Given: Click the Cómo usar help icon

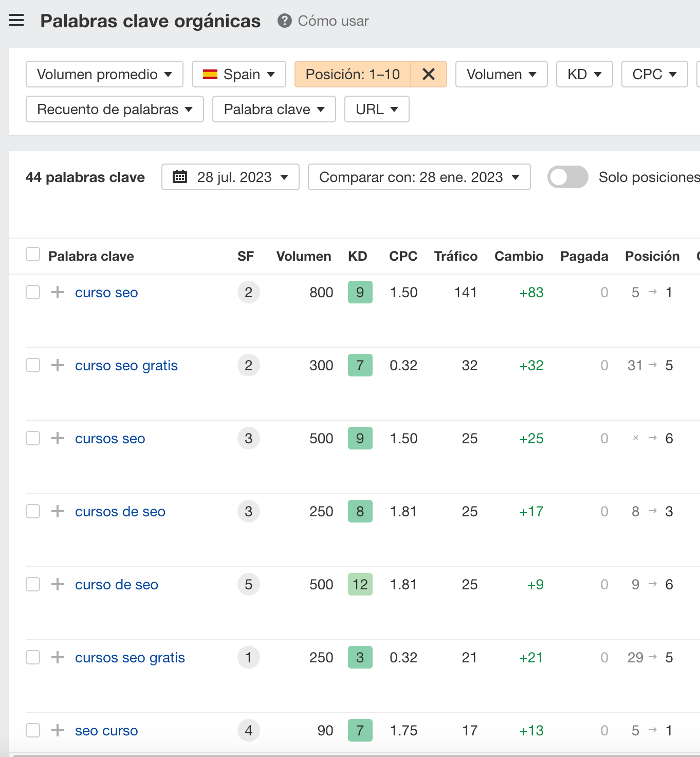Looking at the screenshot, I should [283, 21].
